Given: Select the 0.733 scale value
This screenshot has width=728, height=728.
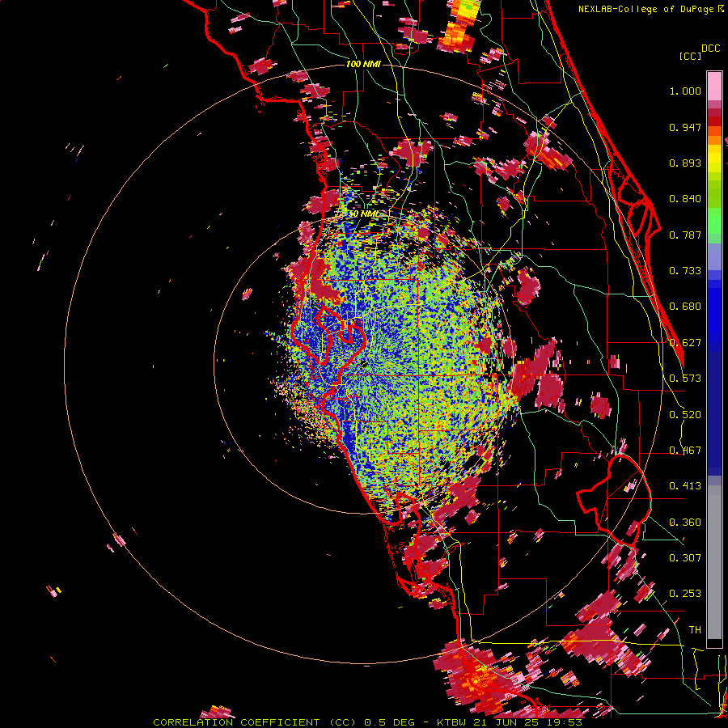Looking at the screenshot, I should (x=685, y=271).
